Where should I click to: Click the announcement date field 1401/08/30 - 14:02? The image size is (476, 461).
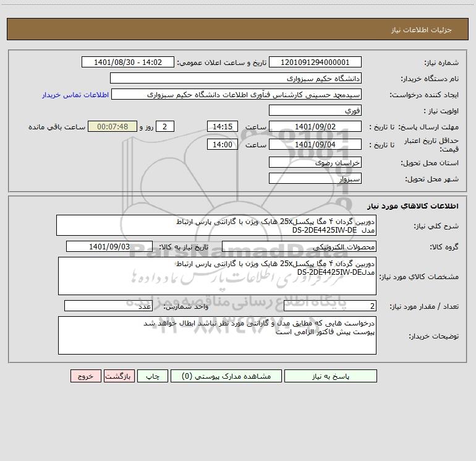(128, 62)
